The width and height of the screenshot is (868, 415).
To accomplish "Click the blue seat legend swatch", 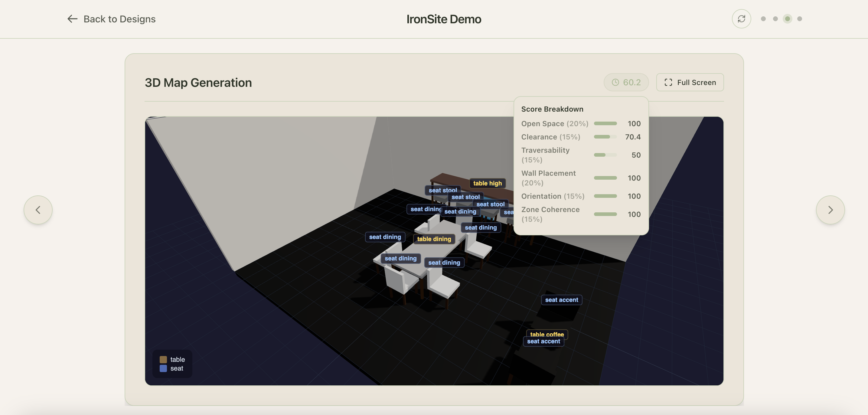I will [x=163, y=368].
